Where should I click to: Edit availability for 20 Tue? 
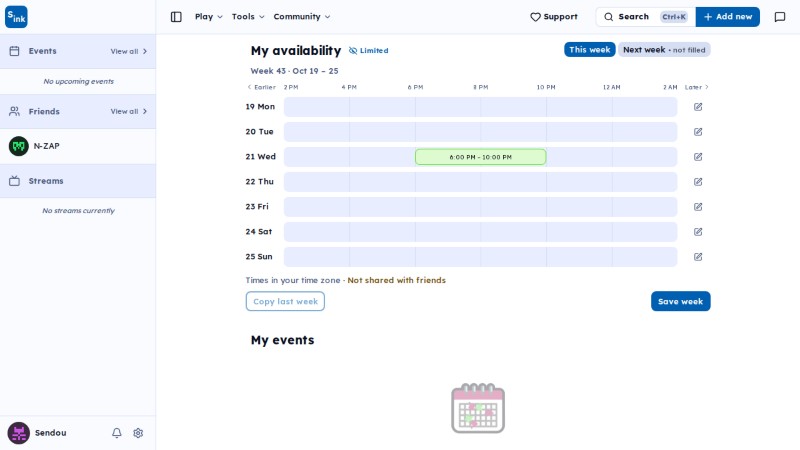point(698,132)
